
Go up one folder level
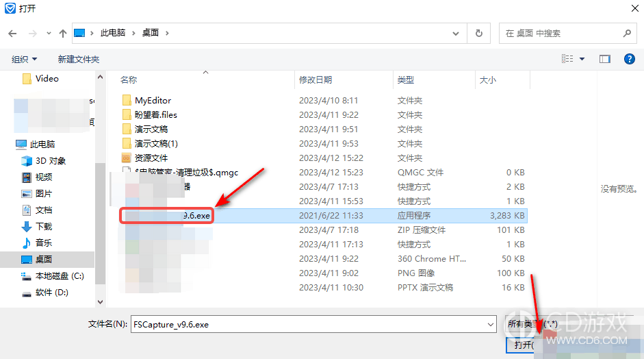63,34
